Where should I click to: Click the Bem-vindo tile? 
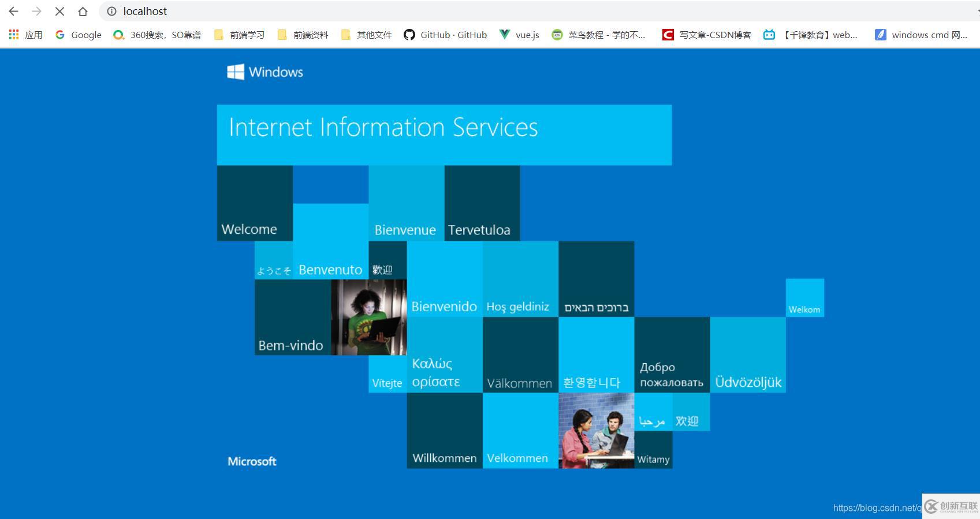tap(293, 317)
